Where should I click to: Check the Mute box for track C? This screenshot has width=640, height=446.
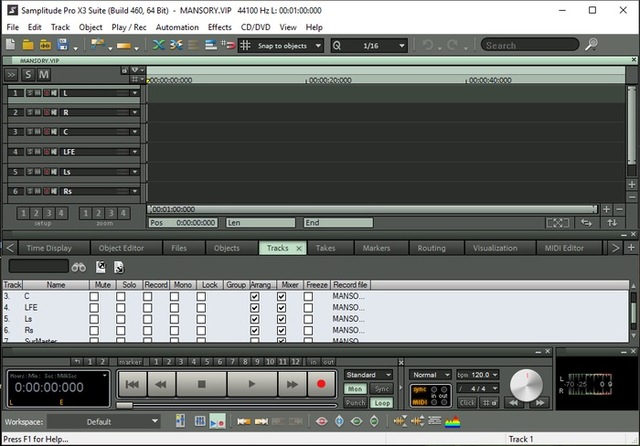[x=94, y=297]
